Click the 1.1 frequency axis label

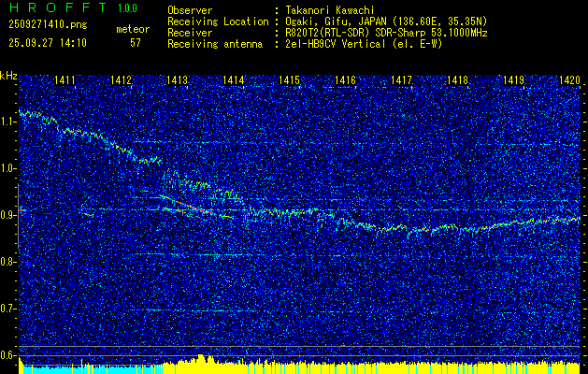[x=8, y=122]
